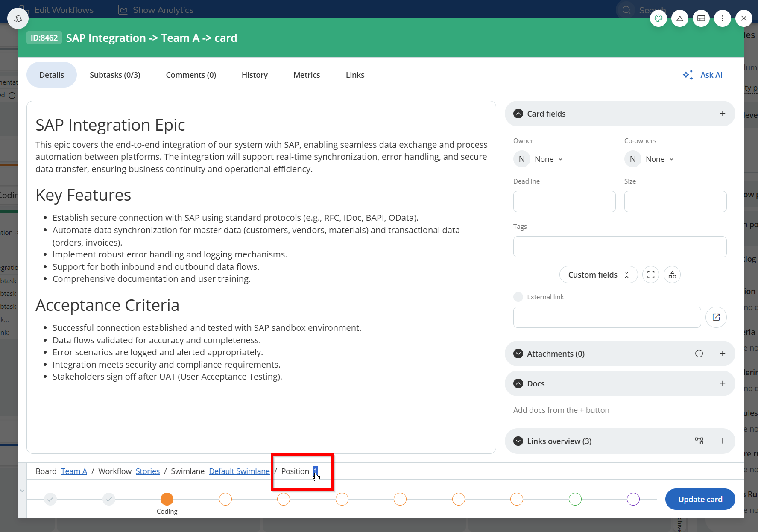This screenshot has width=758, height=532.
Task: Toggle the External link radio circle
Action: coord(518,297)
